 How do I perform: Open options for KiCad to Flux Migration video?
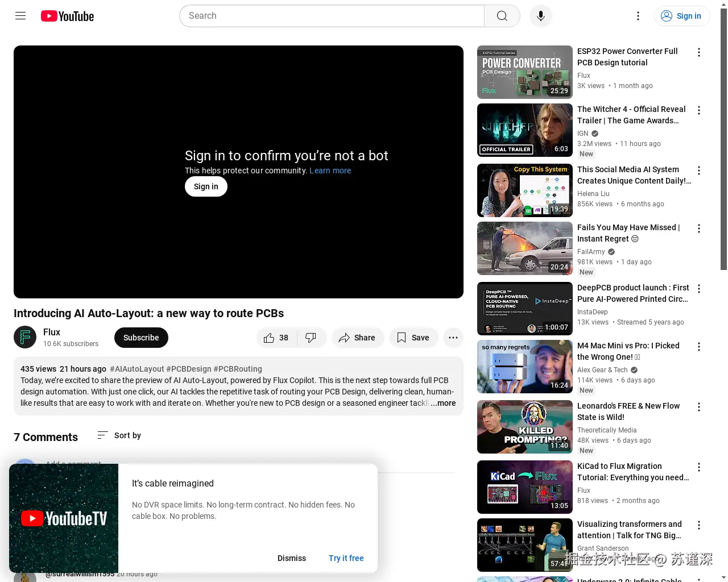pyautogui.click(x=699, y=467)
